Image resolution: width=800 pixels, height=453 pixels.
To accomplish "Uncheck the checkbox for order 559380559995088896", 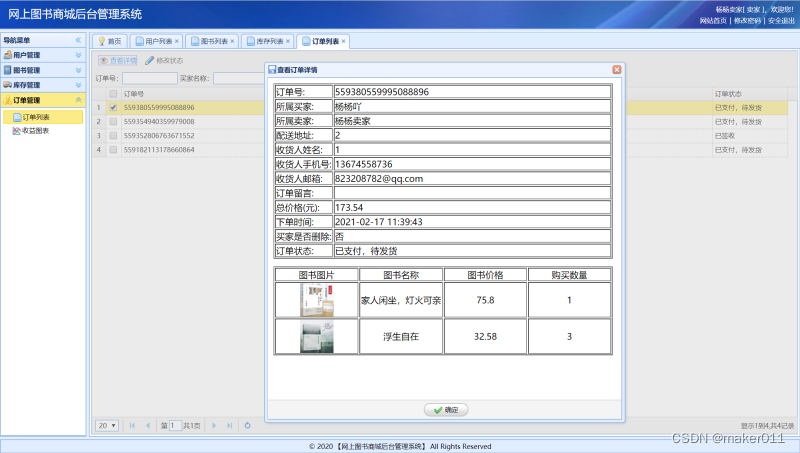I will pyautogui.click(x=113, y=107).
